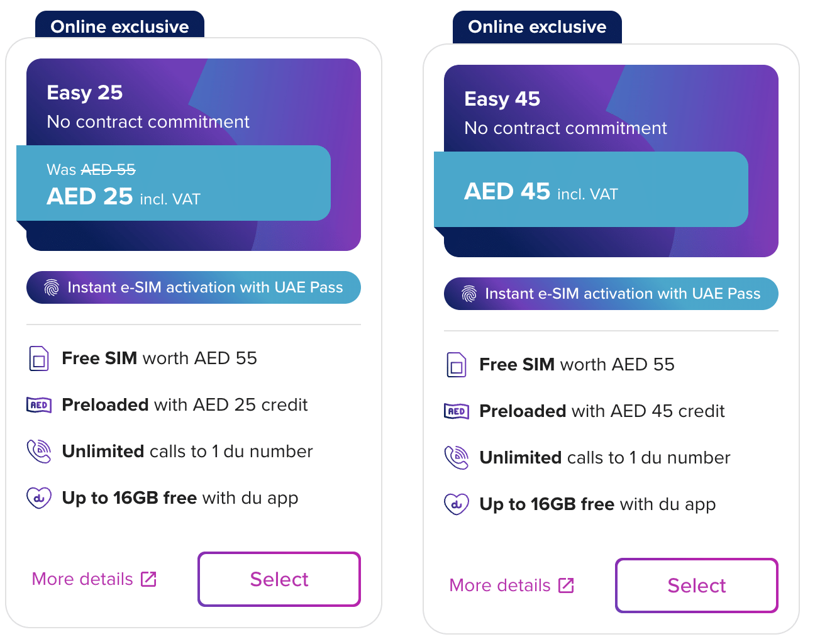Image resolution: width=815 pixels, height=644 pixels.
Task: Select the Easy 25 plan
Action: (279, 579)
